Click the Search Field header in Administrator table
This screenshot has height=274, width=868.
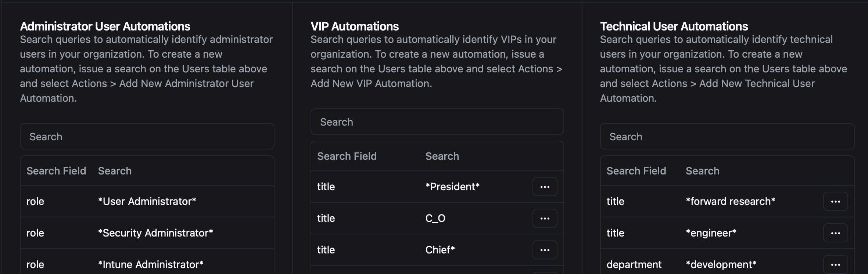pos(56,170)
